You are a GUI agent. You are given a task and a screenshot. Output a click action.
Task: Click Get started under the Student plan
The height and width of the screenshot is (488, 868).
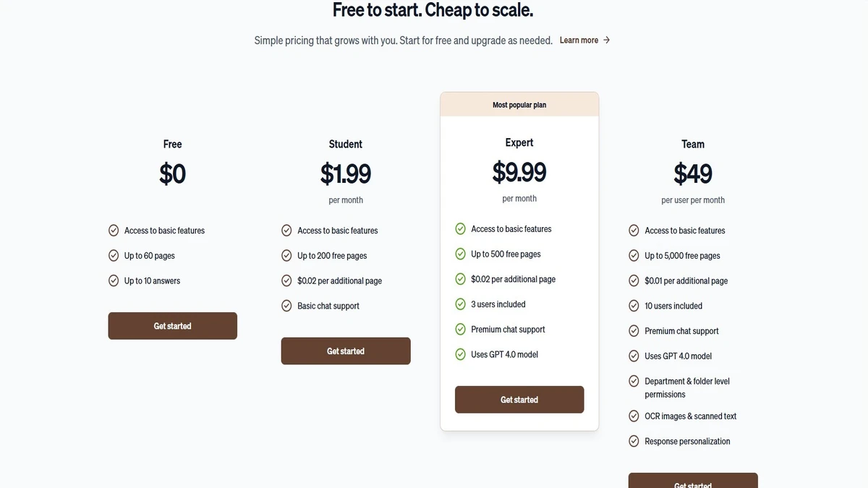pos(346,351)
